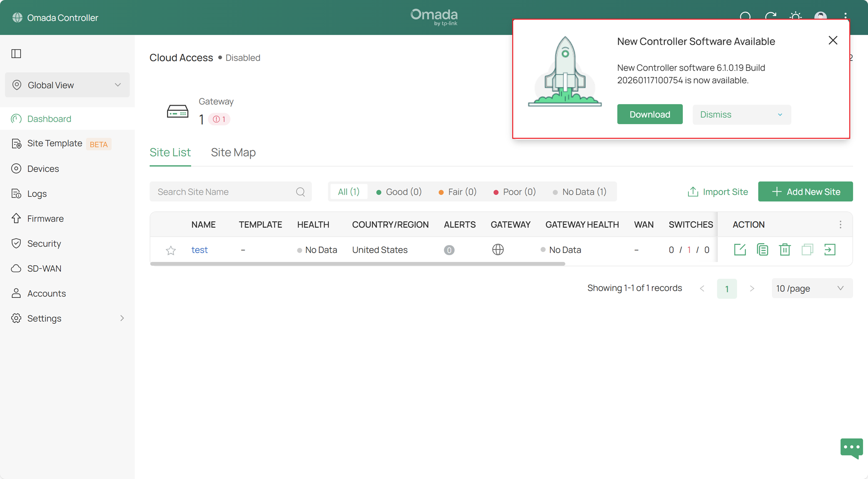Click the Download button for new software
Screen dimensions: 868x479
[650, 114]
